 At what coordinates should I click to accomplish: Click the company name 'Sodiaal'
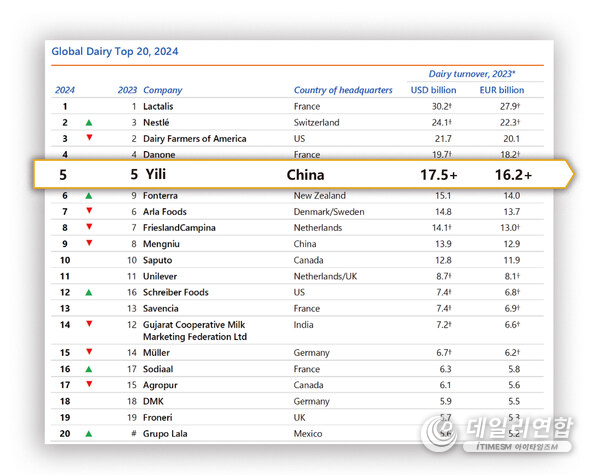pyautogui.click(x=158, y=369)
